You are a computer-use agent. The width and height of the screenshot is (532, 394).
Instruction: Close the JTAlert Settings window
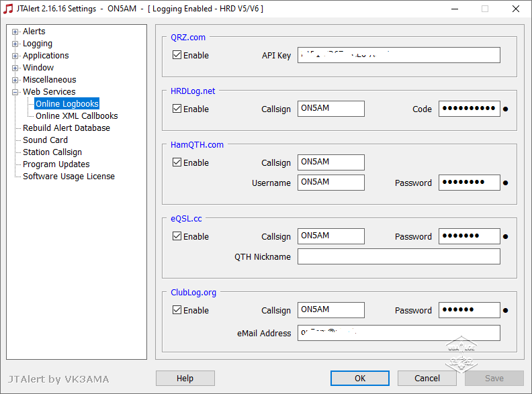point(516,9)
